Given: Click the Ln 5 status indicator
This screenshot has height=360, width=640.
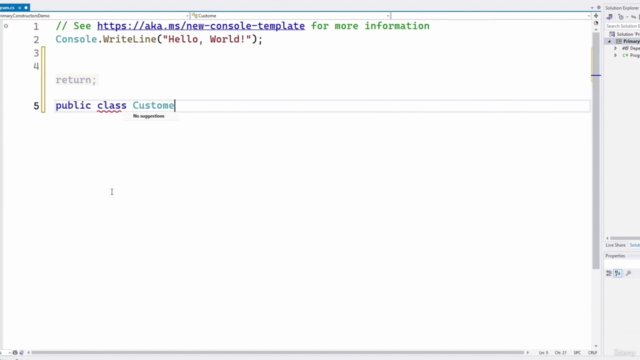Looking at the screenshot, I should pos(543,353).
